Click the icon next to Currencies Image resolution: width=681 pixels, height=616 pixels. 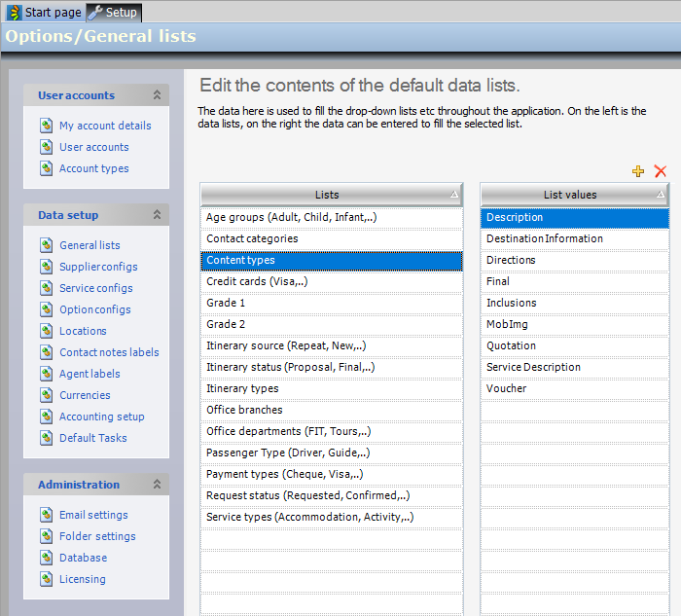[46, 395]
